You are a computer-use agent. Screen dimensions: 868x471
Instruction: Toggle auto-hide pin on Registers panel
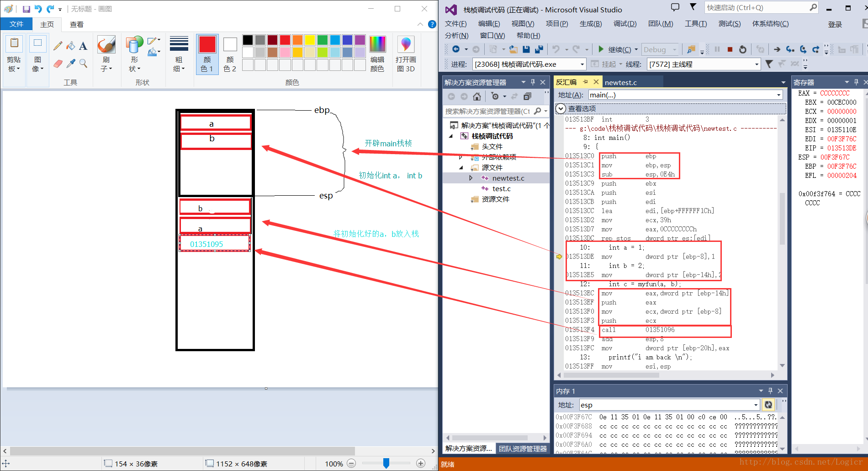tap(856, 82)
